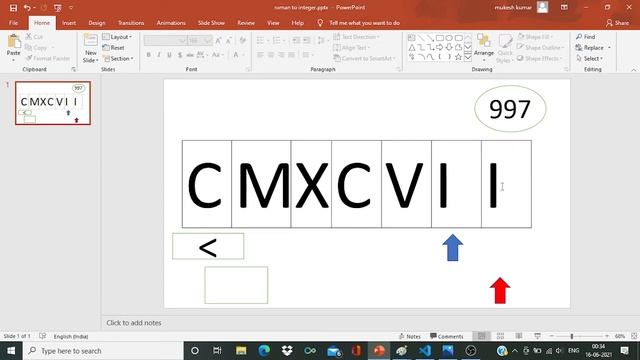This screenshot has height=360, width=640.
Task: Switch to the Review tab
Action: 246,23
